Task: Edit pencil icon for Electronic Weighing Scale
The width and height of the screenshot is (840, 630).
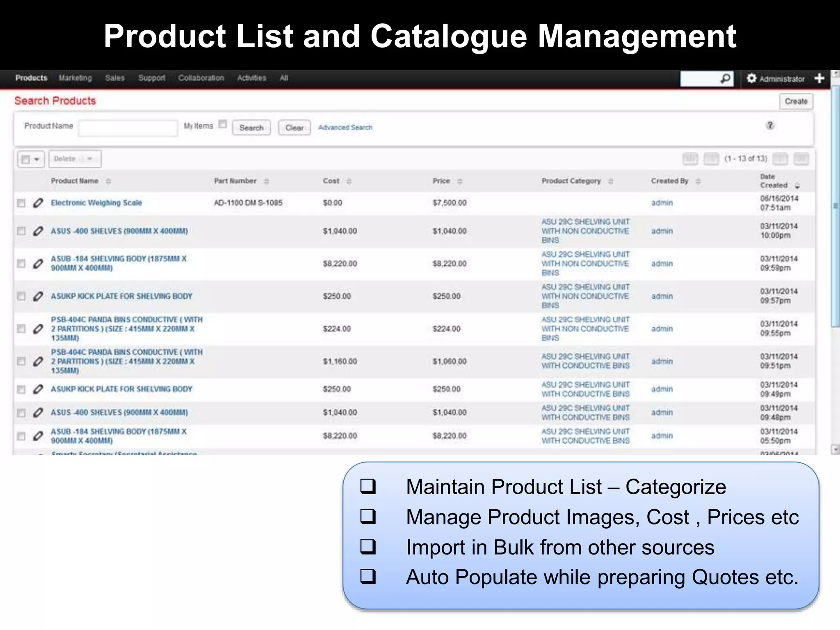Action: click(38, 203)
